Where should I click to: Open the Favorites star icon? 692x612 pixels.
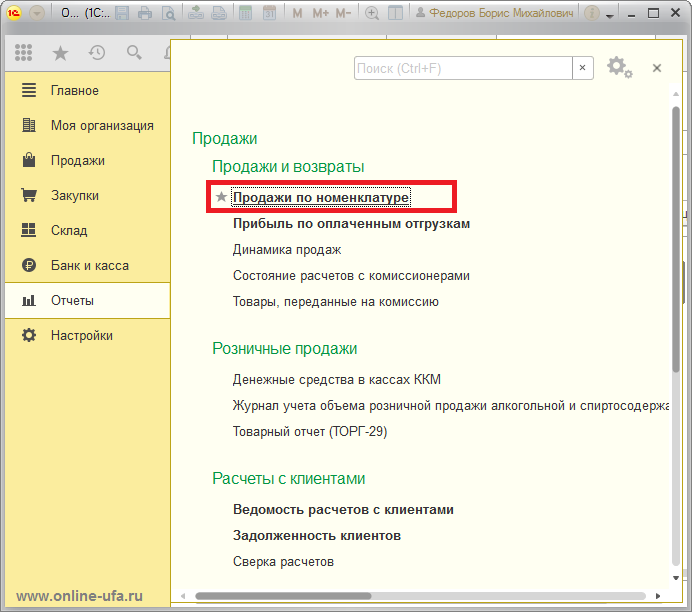coord(60,53)
